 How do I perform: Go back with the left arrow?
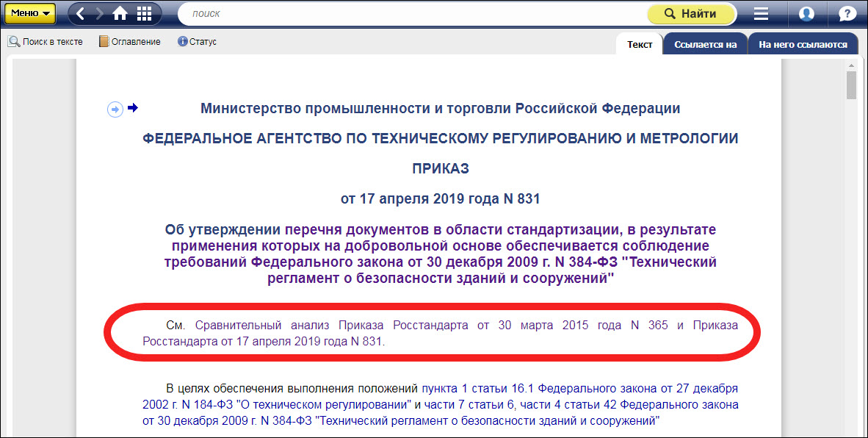coord(81,14)
